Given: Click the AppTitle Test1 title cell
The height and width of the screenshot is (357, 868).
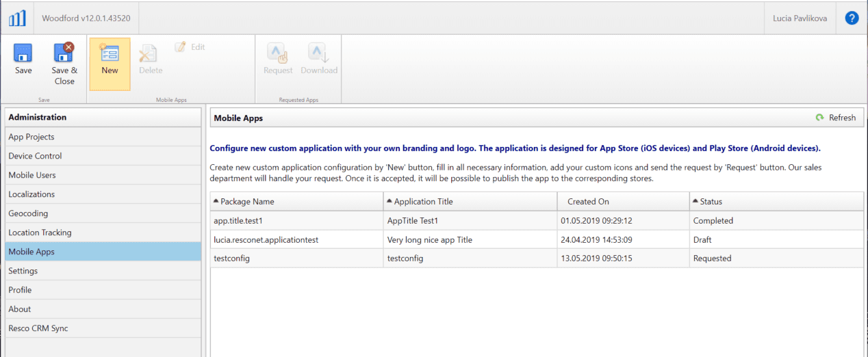Looking at the screenshot, I should (x=470, y=220).
